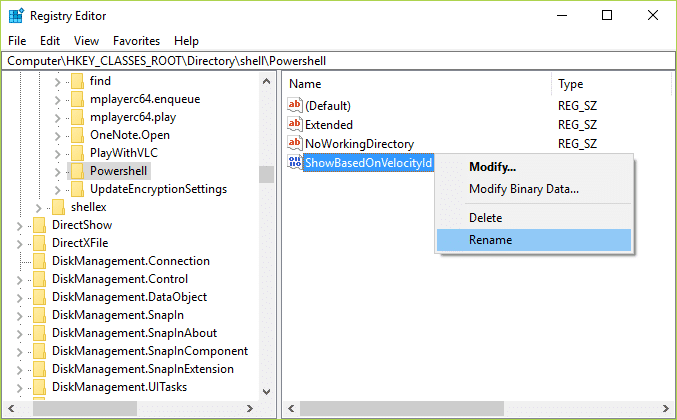Open the Favorites menu
This screenshot has height=420, width=677.
[x=136, y=41]
